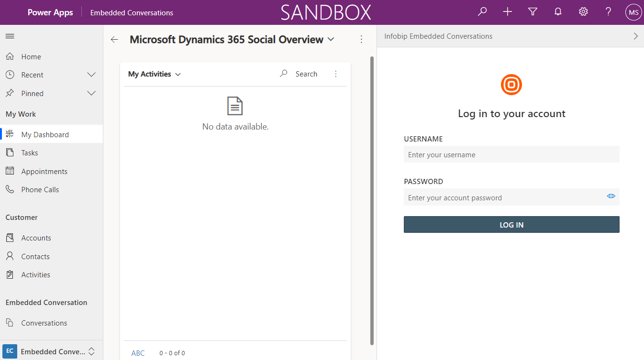Image resolution: width=644 pixels, height=360 pixels.
Task: Click the Activities notepad icon
Action: point(10,274)
